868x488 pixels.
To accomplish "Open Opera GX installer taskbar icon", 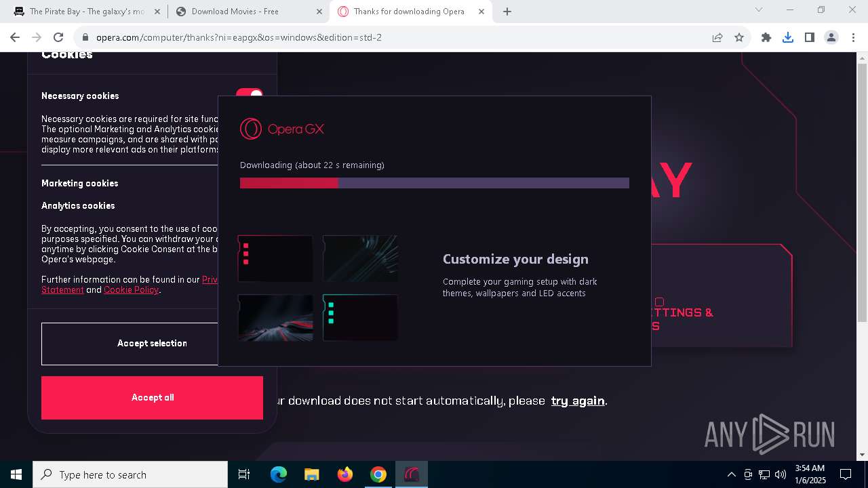I will 412,474.
